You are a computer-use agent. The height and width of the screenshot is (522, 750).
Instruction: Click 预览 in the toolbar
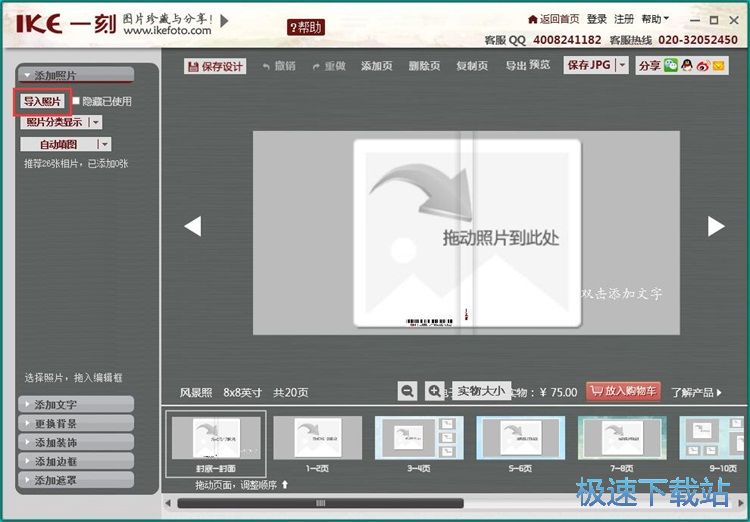(x=539, y=65)
